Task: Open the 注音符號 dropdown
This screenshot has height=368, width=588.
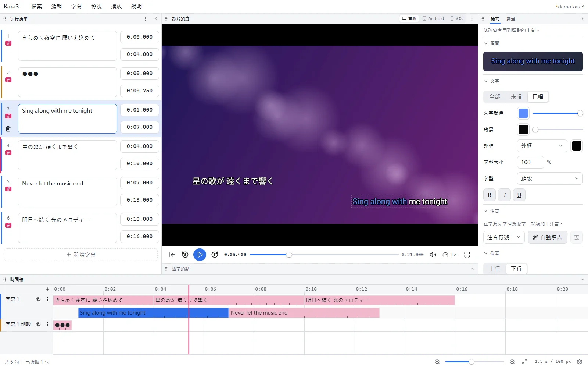Action: (504, 237)
